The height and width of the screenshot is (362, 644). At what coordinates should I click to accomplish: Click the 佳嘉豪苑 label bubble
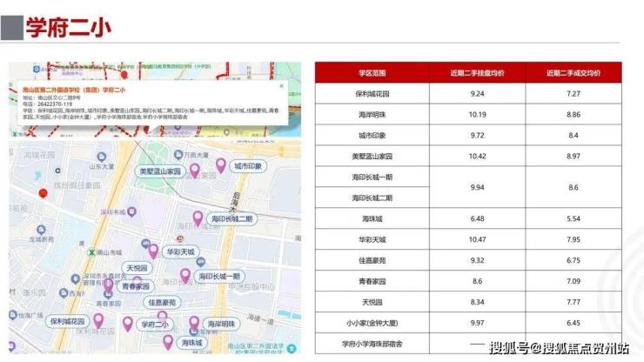tap(162, 303)
